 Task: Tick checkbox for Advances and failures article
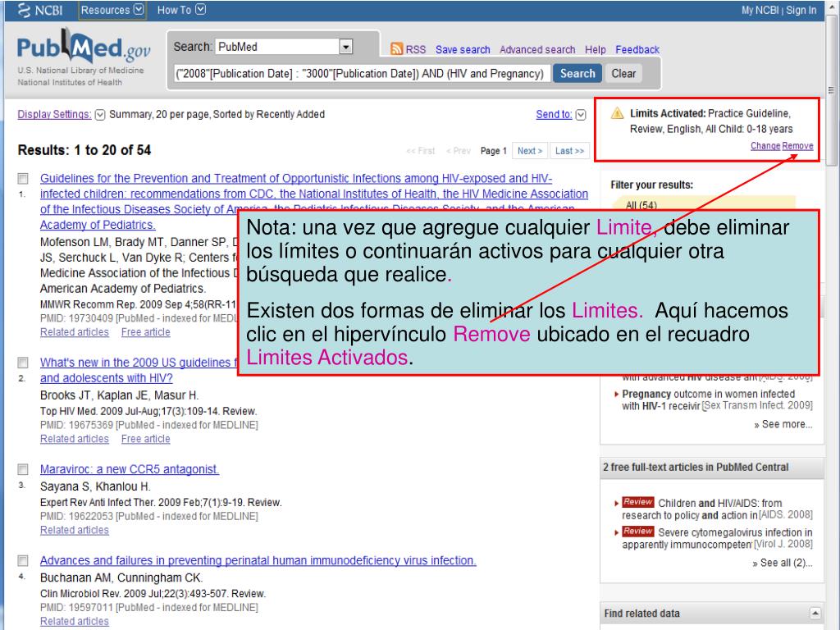(x=23, y=560)
